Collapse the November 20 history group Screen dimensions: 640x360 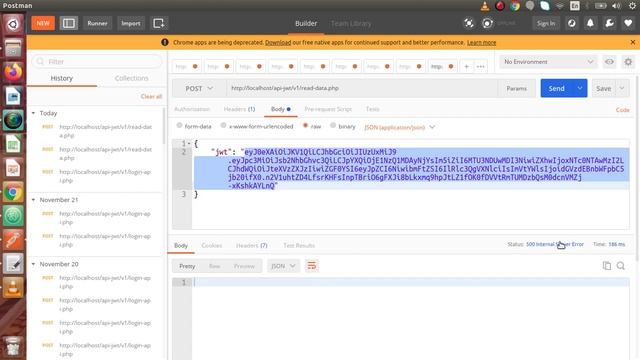point(33,264)
